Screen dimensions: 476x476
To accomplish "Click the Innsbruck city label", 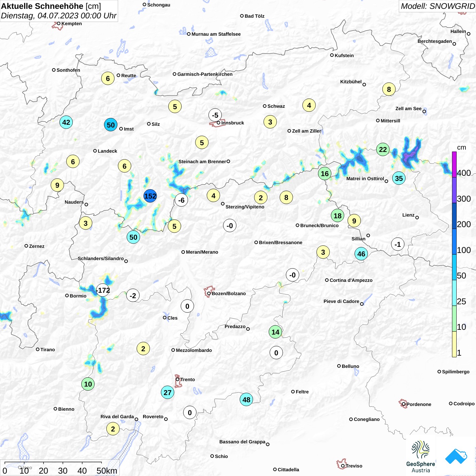I will pyautogui.click(x=233, y=123).
